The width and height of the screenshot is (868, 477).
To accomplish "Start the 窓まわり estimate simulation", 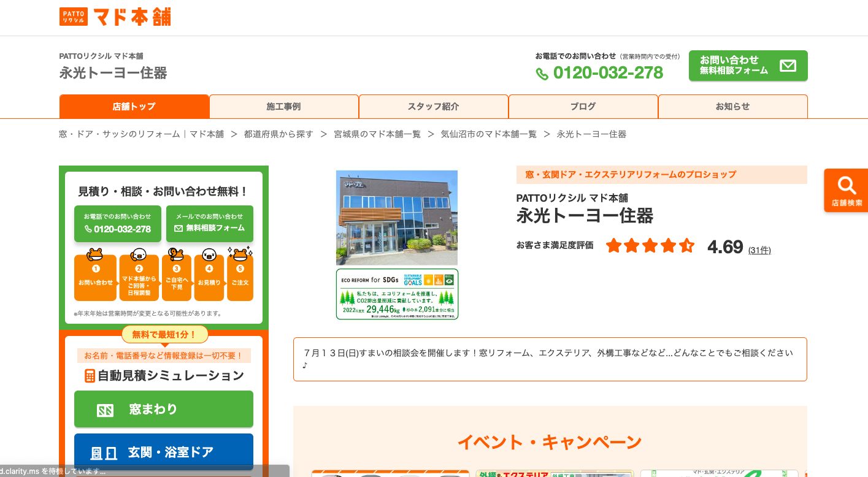I will pyautogui.click(x=164, y=409).
